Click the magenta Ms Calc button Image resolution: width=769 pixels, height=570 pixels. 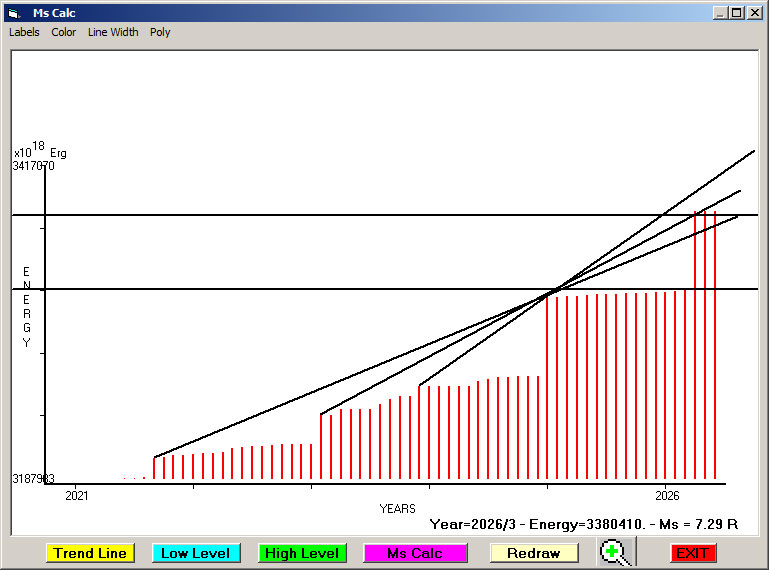pos(415,553)
